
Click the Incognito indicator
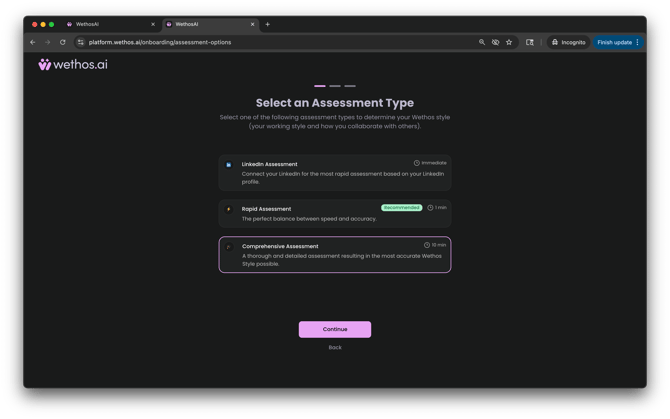tap(568, 42)
